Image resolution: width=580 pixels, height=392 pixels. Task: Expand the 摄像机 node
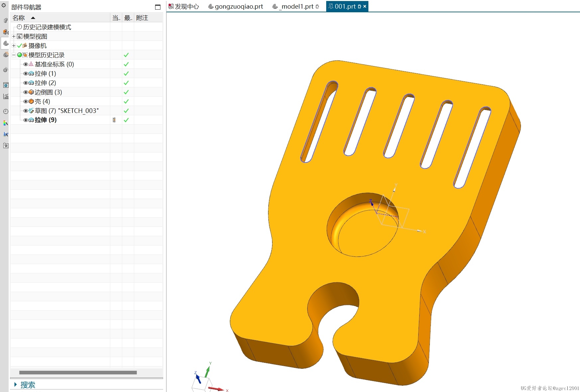(14, 46)
